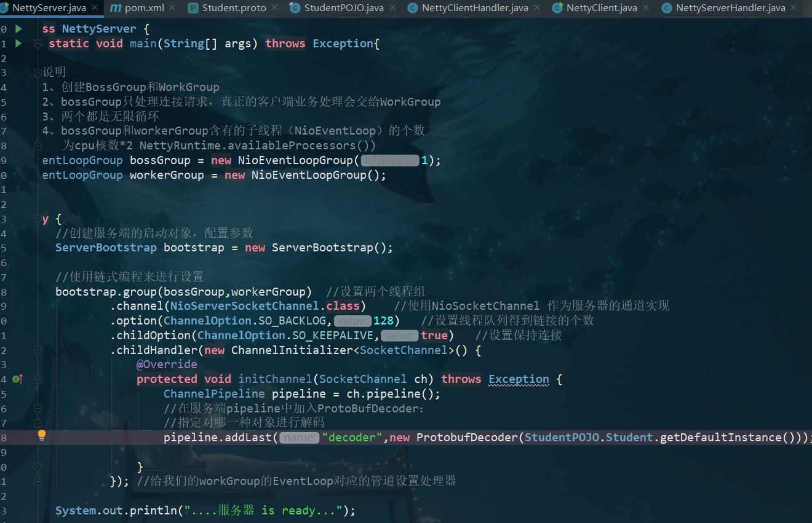Click the NettyServer.java tab's file icon
This screenshot has width=812, height=523.
(x=4, y=8)
